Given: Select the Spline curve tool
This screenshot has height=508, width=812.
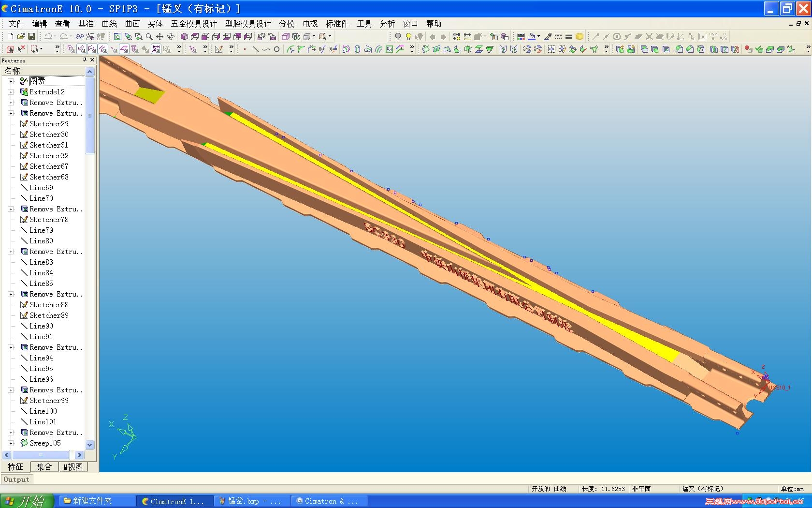Looking at the screenshot, I should (x=266, y=49).
